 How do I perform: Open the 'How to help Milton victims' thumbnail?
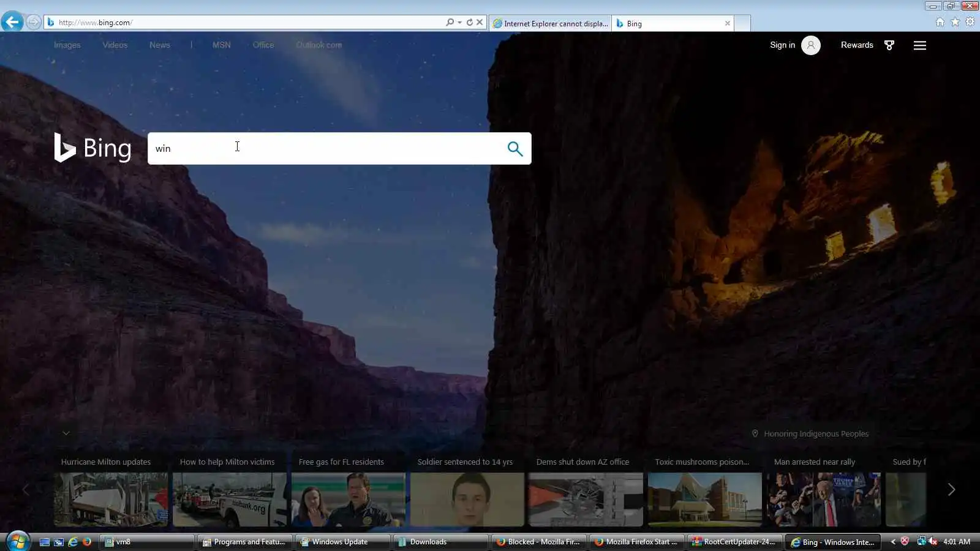pos(230,499)
